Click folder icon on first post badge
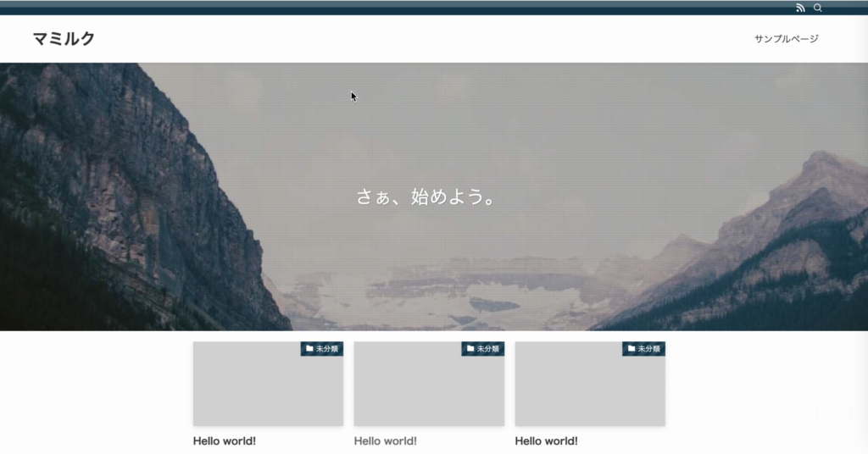868x454 pixels. coord(309,348)
